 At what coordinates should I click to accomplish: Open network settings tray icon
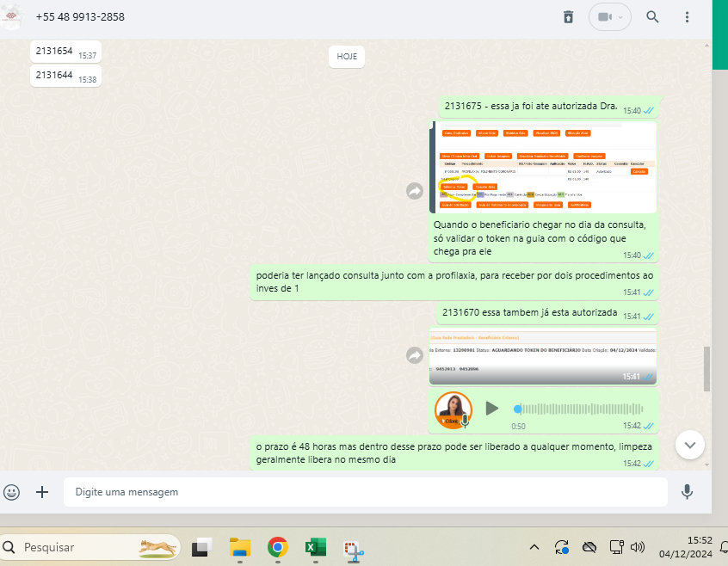(617, 547)
